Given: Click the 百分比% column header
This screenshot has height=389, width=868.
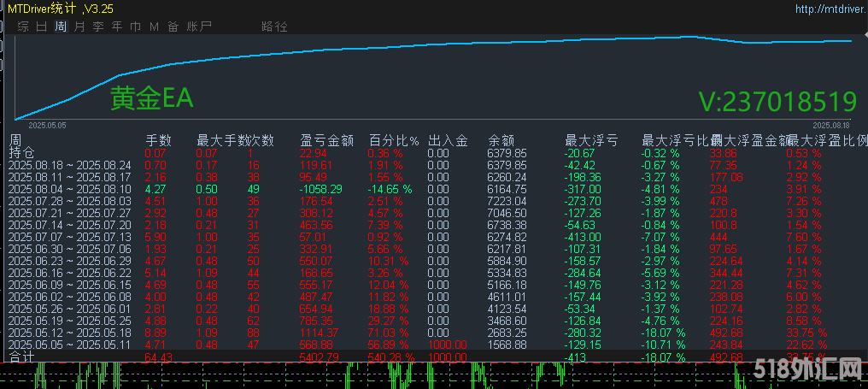Looking at the screenshot, I should [394, 141].
